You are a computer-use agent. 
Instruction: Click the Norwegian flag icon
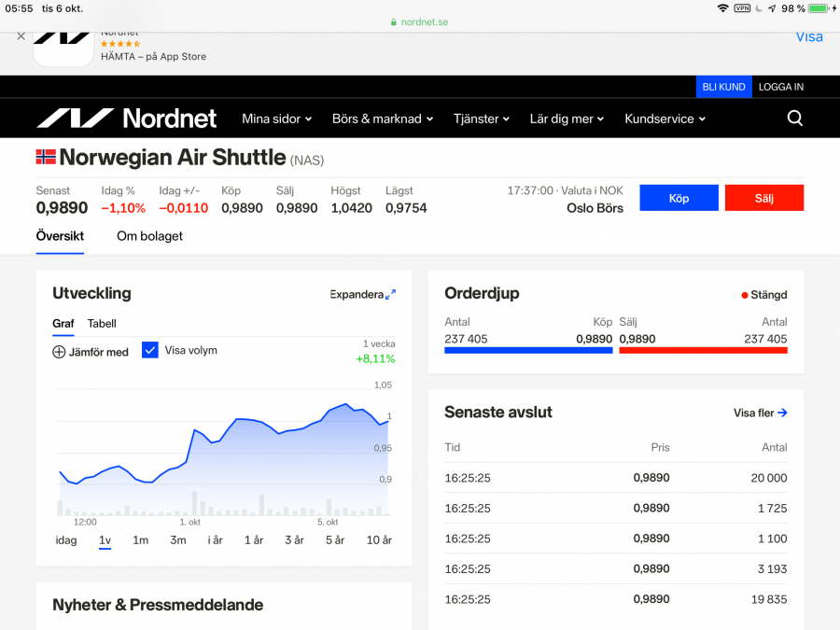pyautogui.click(x=46, y=157)
